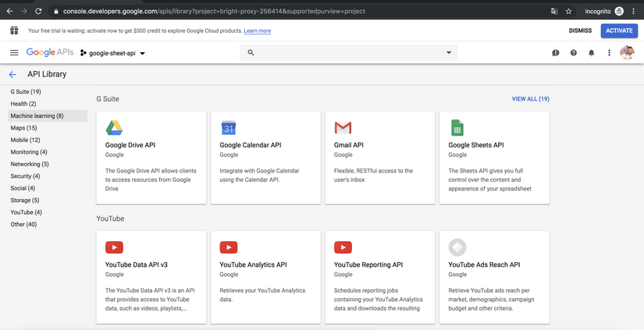Screen dimensions: 644x330
Task: Open the help question mark icon
Action: pos(573,53)
